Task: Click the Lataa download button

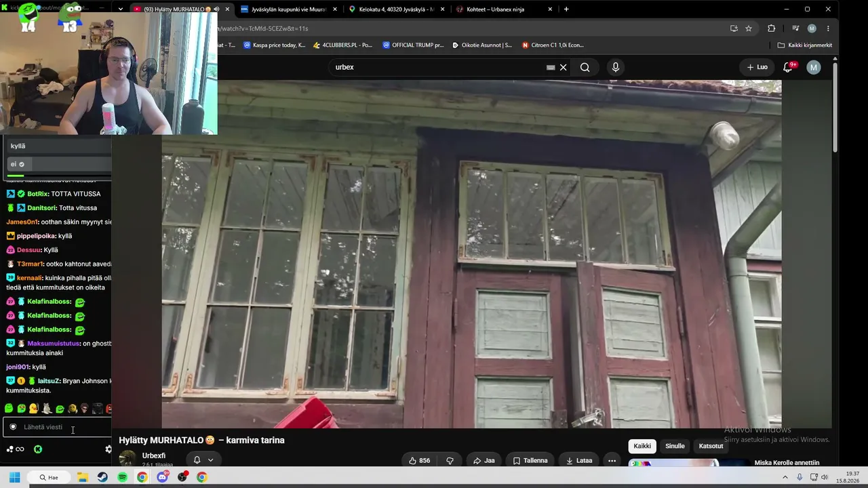Action: point(579,461)
